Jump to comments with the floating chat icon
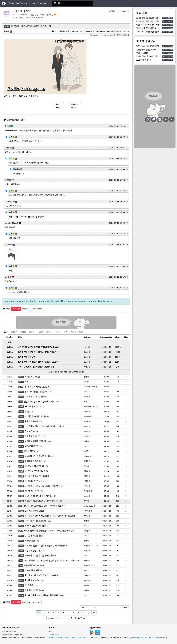 pyautogui.click(x=154, y=119)
